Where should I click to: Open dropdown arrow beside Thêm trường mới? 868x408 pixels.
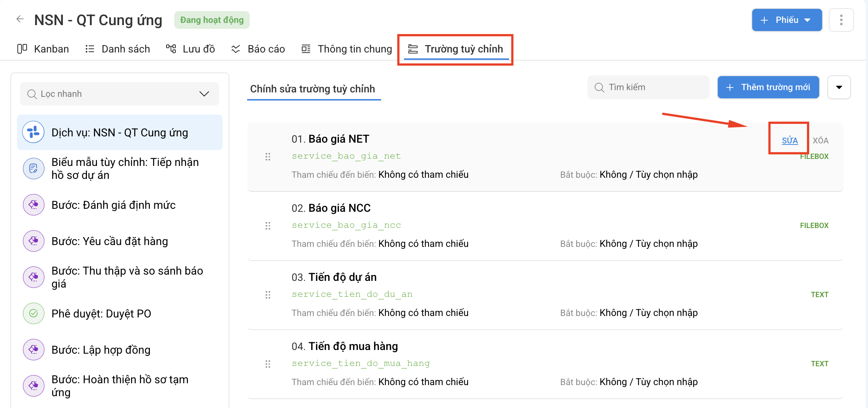pos(839,87)
